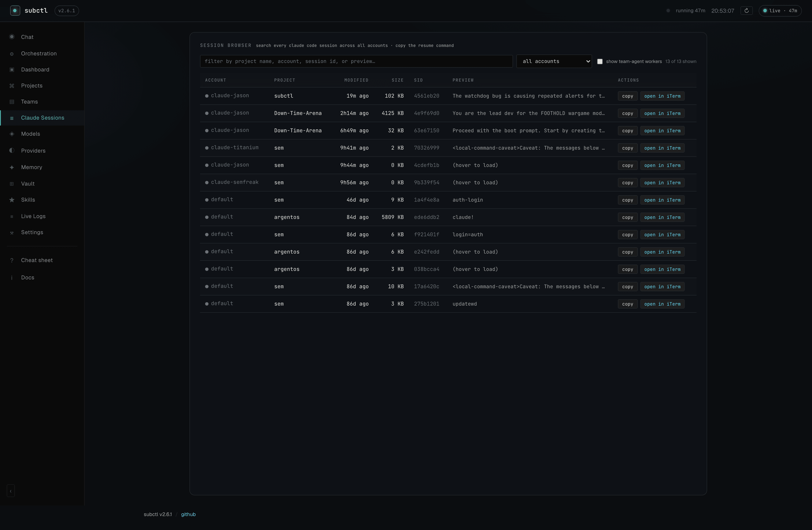This screenshot has height=530, width=812.
Task: Copy resume command for session 63e67150
Action: pos(627,131)
